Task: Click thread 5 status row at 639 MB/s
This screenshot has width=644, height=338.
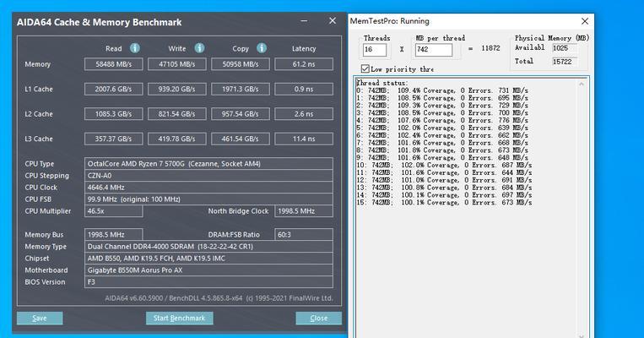Action: click(x=442, y=128)
